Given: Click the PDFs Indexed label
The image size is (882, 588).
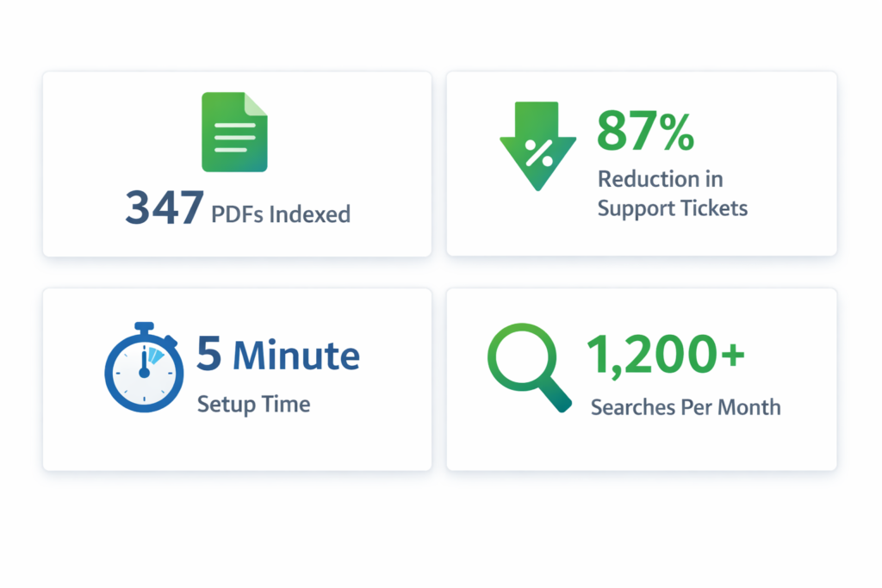Looking at the screenshot, I should [281, 212].
